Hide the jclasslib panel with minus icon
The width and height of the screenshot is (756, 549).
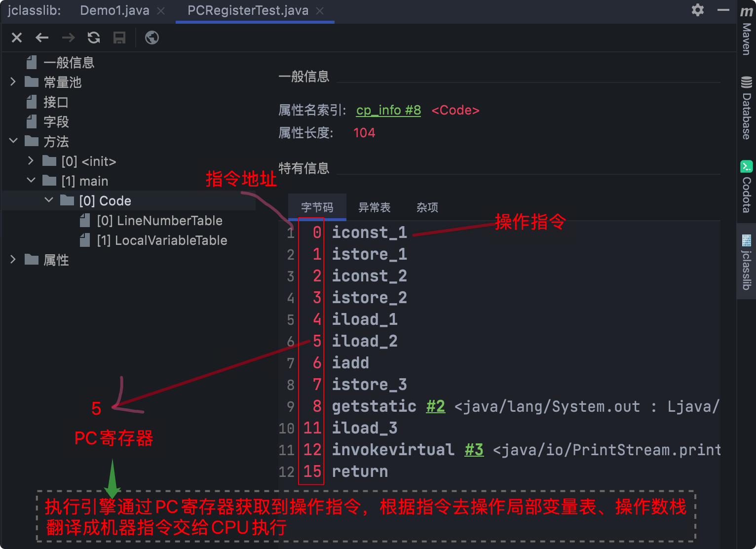pos(723,10)
